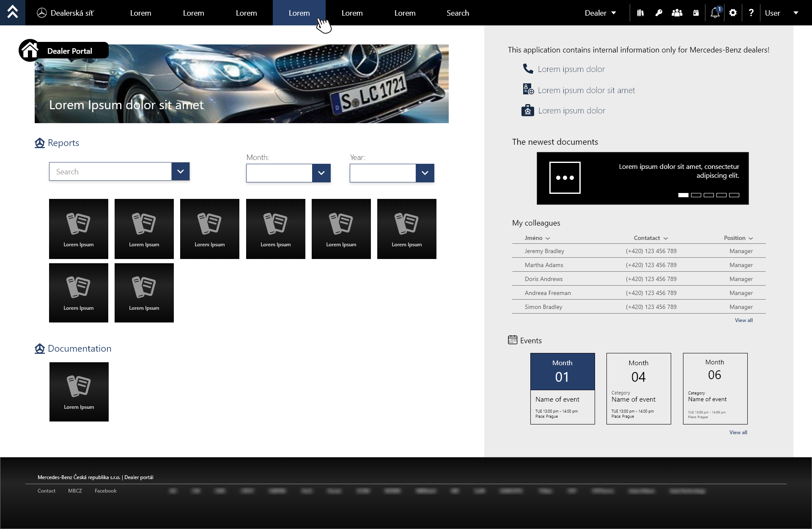Open the Year dropdown arrow
This screenshot has width=812, height=529.
point(425,173)
